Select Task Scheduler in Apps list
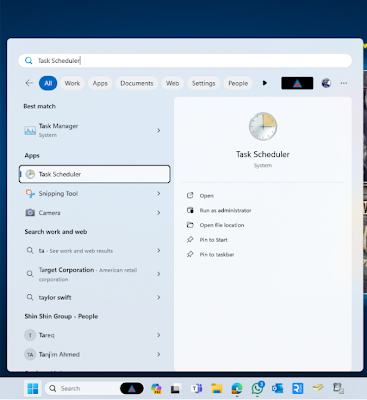This screenshot has height=400, width=367. point(95,174)
